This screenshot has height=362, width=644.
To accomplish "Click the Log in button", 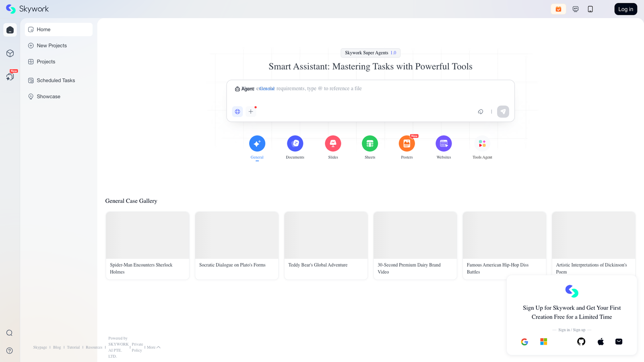I will tap(625, 9).
